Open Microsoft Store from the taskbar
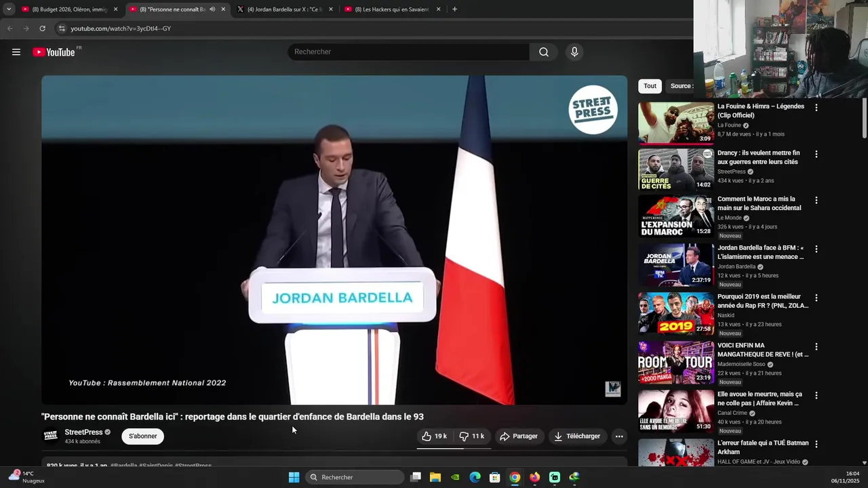This screenshot has height=488, width=868. (495, 477)
